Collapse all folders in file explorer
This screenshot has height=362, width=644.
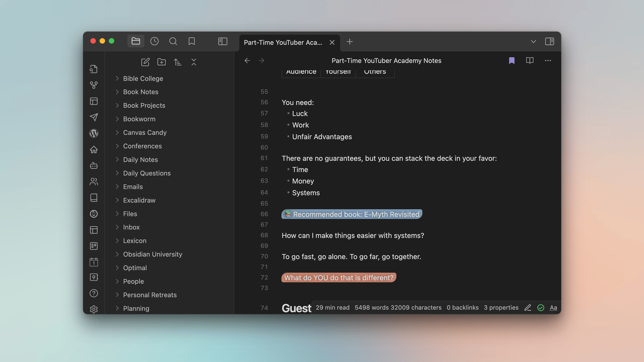pyautogui.click(x=194, y=62)
